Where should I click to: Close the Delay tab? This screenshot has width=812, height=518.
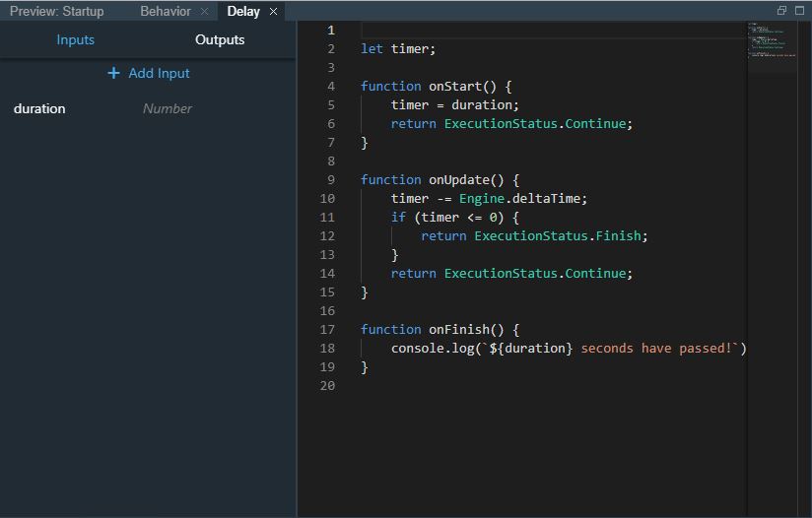(x=274, y=12)
